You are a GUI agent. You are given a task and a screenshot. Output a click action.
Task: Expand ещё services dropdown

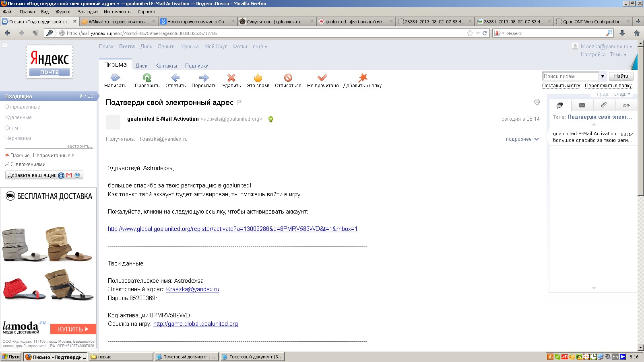(x=260, y=47)
